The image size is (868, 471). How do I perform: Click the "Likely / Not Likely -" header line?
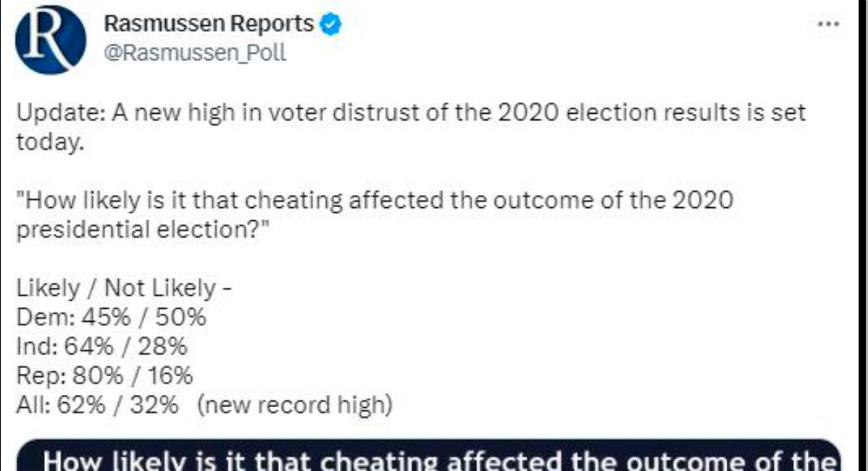tap(123, 288)
